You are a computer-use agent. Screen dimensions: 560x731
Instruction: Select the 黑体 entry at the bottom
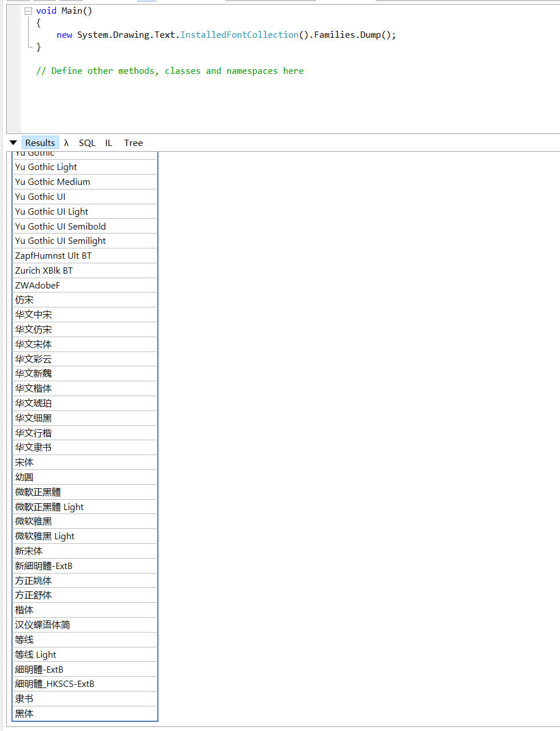coord(24,713)
